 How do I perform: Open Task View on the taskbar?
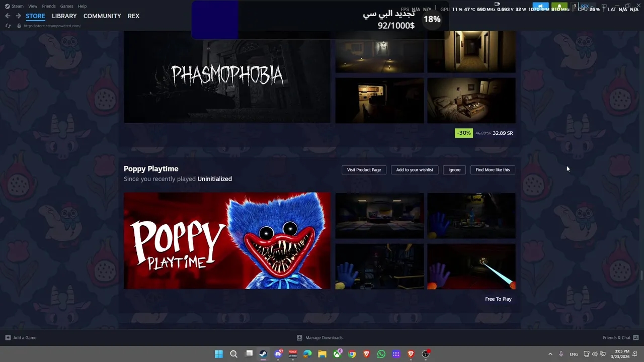click(x=249, y=354)
